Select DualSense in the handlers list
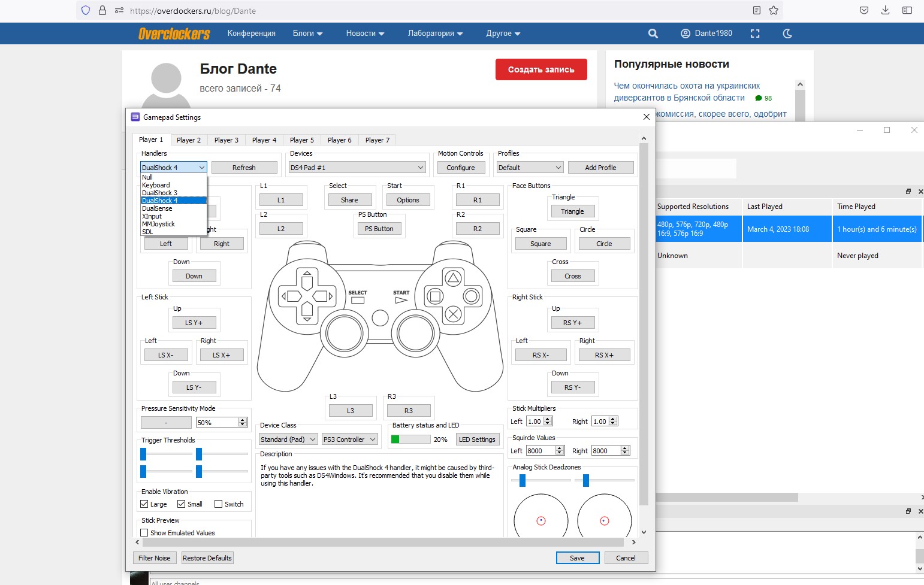 174,208
